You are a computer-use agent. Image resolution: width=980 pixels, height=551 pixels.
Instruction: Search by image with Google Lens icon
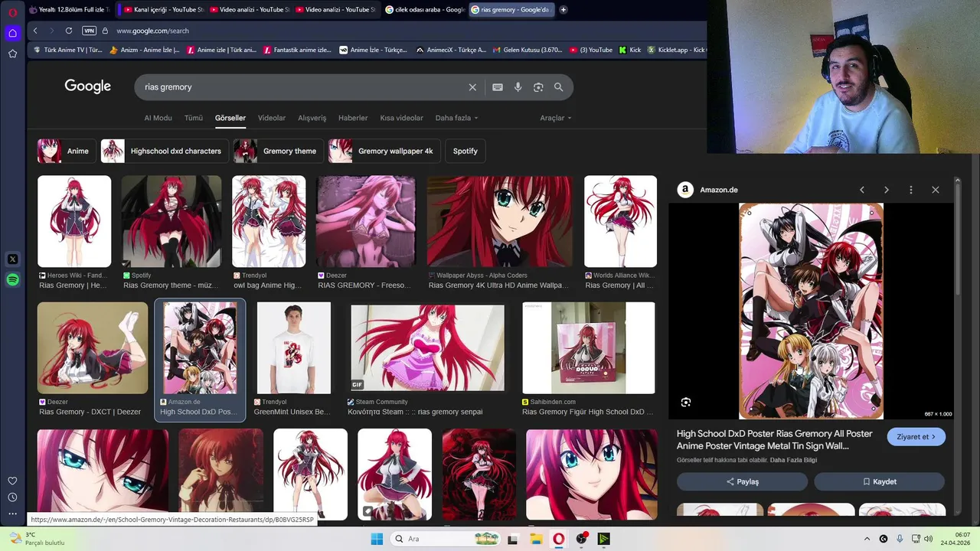click(538, 87)
